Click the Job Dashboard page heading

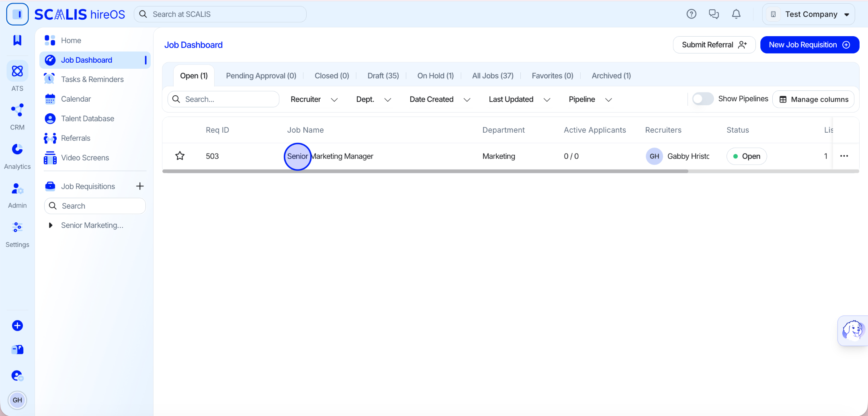pos(193,45)
